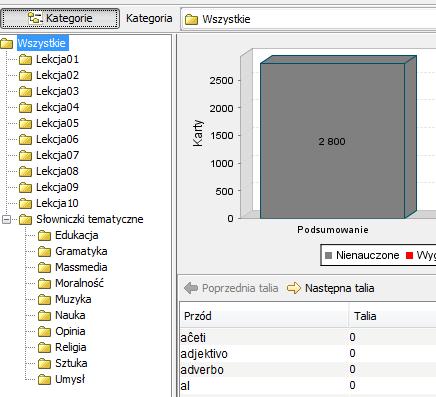Select the adverbo card row
This screenshot has height=397, width=436.
(308, 369)
